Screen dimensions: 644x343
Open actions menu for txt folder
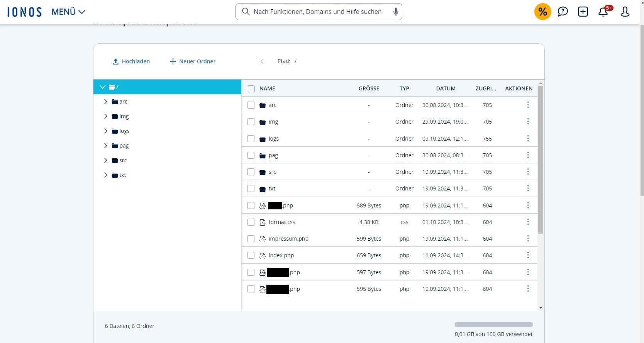pyautogui.click(x=528, y=188)
